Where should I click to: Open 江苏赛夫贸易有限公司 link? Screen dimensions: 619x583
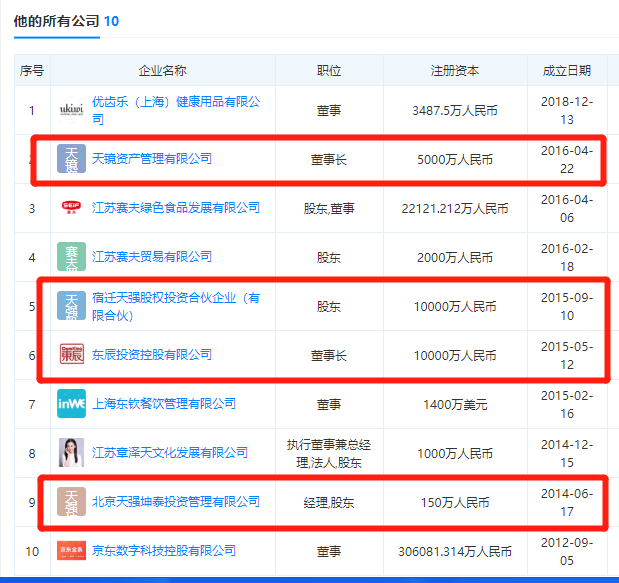point(152,257)
